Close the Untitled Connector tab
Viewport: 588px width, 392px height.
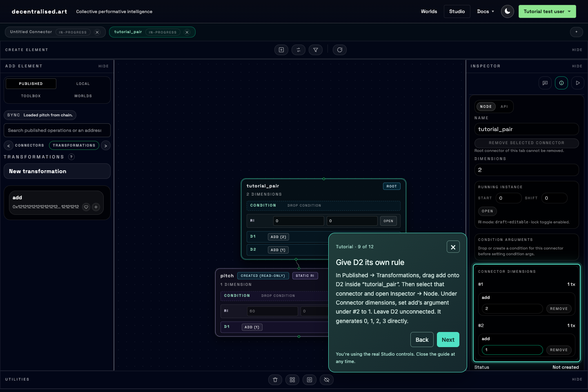[x=97, y=32]
